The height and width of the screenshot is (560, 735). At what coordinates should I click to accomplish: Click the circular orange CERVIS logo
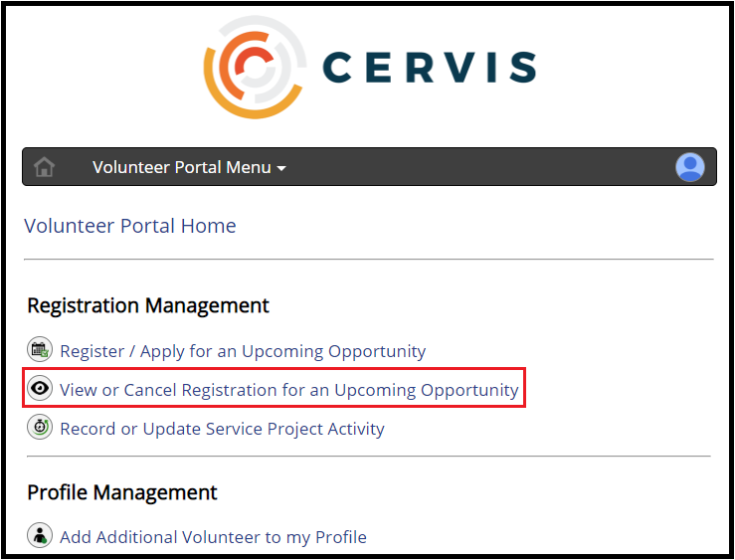[255, 67]
